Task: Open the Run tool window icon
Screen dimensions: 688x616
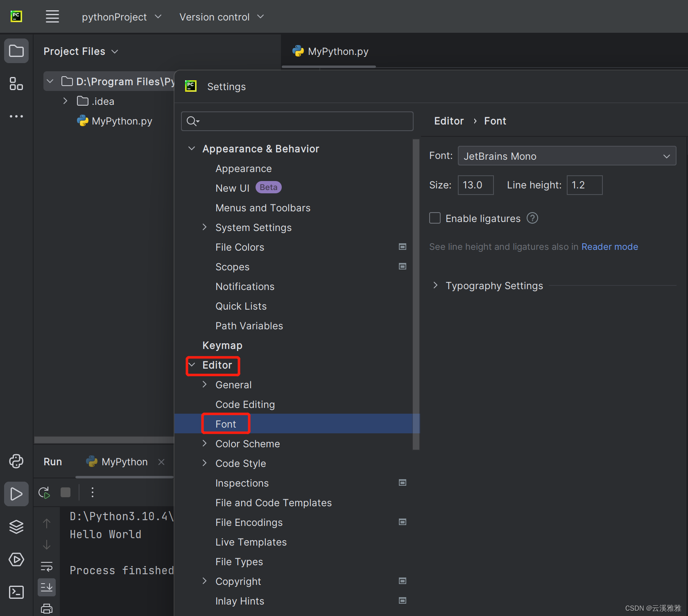Action: point(16,494)
